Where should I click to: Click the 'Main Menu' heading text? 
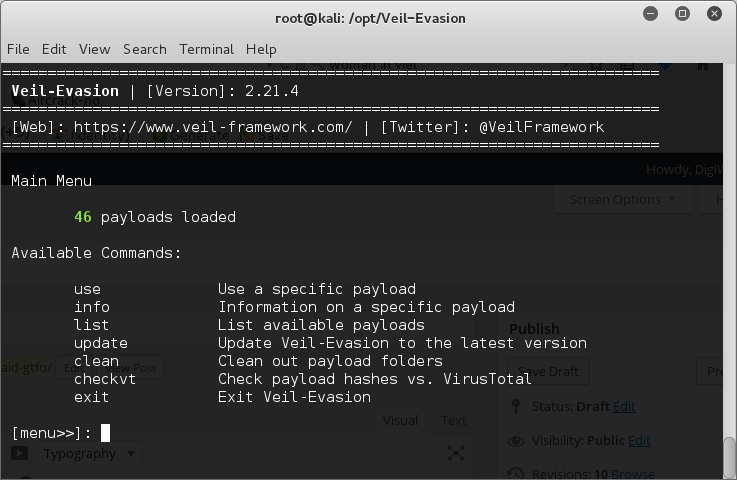pos(52,181)
